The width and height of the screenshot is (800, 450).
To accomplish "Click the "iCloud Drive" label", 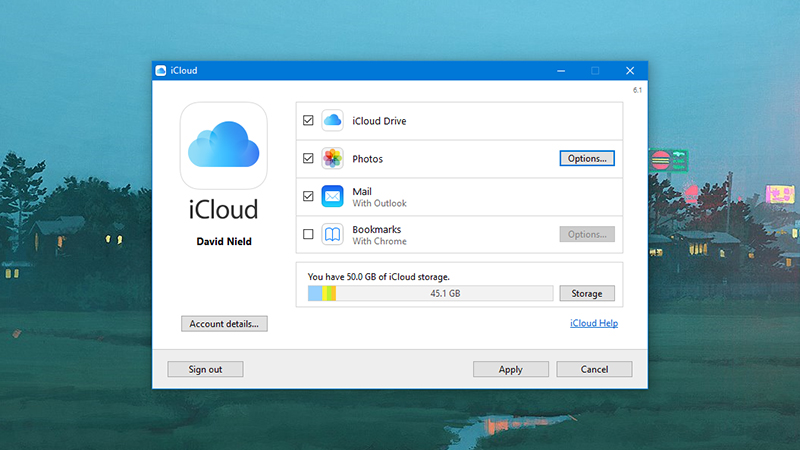I will pyautogui.click(x=379, y=121).
